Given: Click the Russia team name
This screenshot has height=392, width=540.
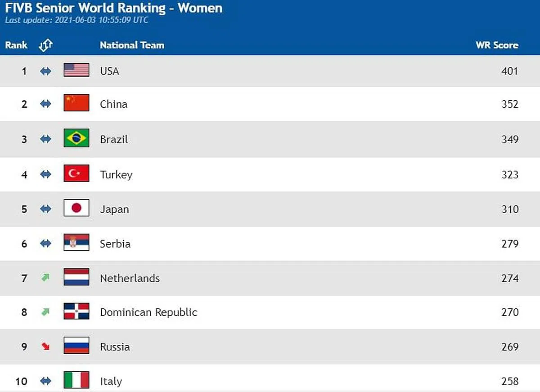Looking at the screenshot, I should (115, 347).
